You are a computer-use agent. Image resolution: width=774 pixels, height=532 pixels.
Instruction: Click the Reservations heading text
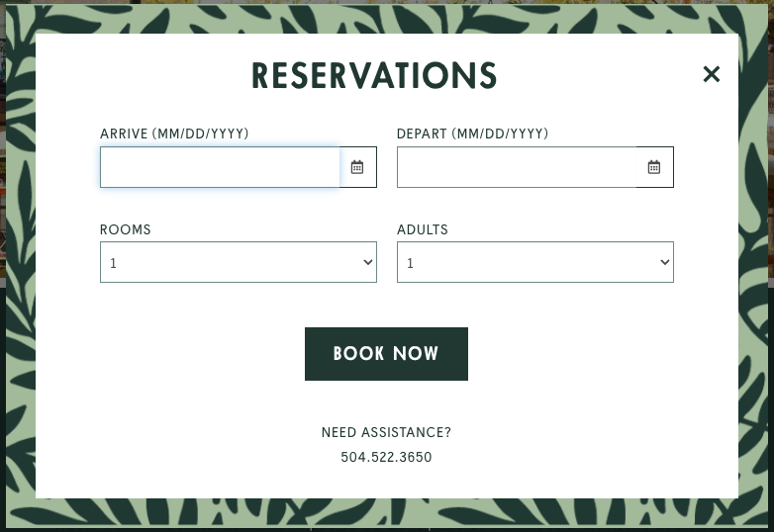(374, 76)
